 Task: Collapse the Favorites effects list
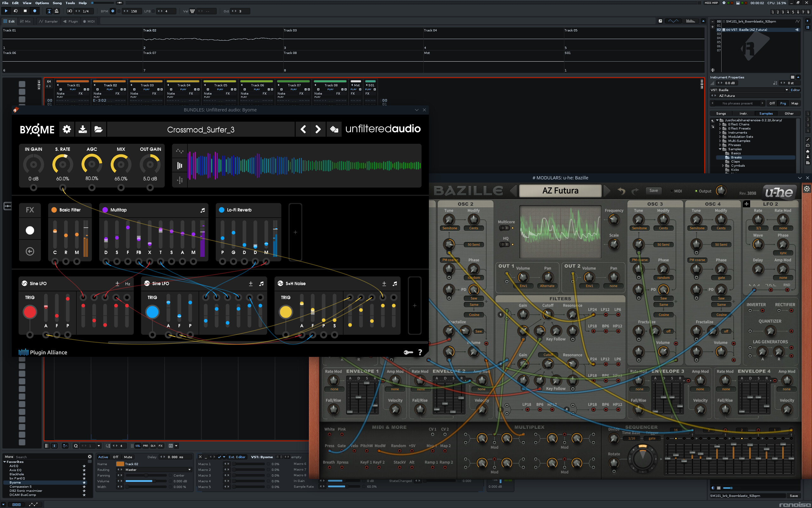coord(4,462)
